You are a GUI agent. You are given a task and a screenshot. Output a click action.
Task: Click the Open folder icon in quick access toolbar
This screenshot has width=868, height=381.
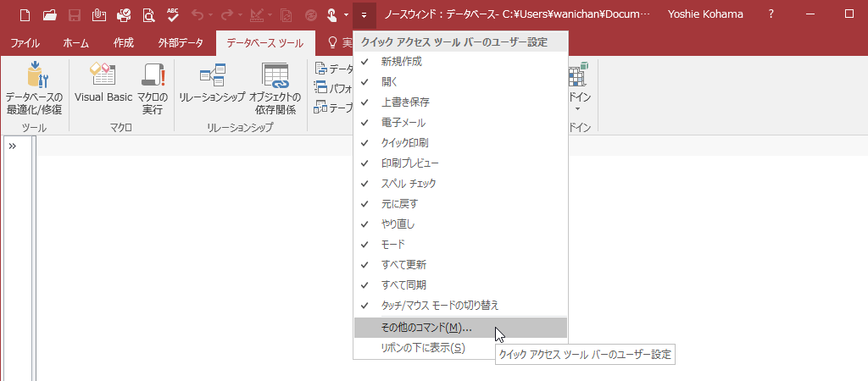click(x=50, y=15)
